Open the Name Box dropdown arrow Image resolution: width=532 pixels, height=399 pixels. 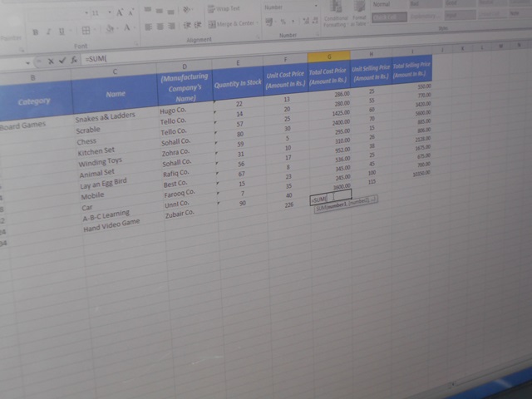click(27, 63)
